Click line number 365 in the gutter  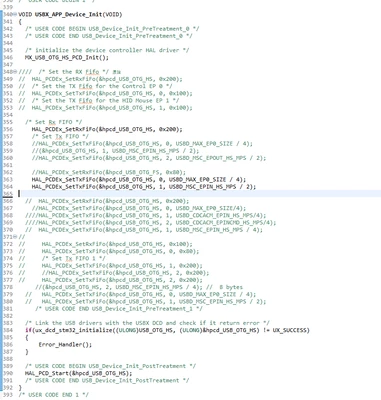8,194
